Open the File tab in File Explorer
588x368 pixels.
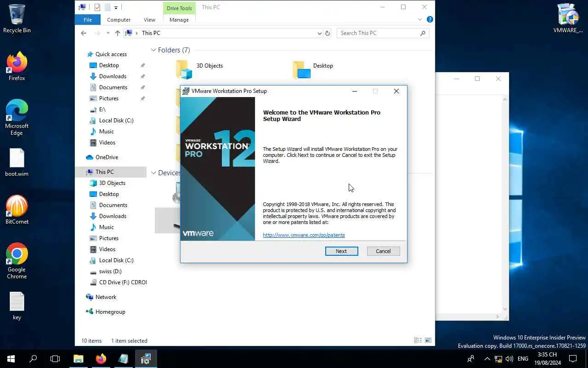tap(88, 20)
